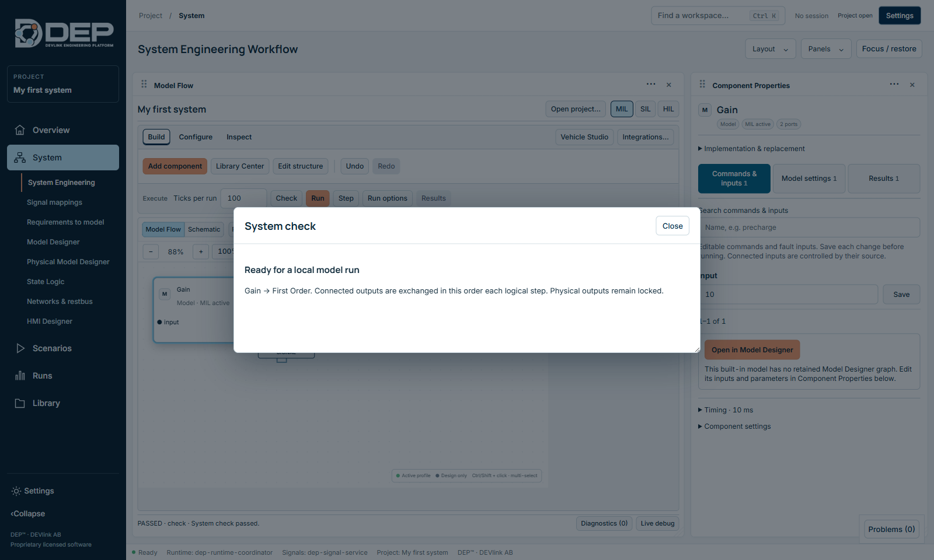Click the Ticks per run field
This screenshot has width=934, height=560.
pyautogui.click(x=244, y=198)
